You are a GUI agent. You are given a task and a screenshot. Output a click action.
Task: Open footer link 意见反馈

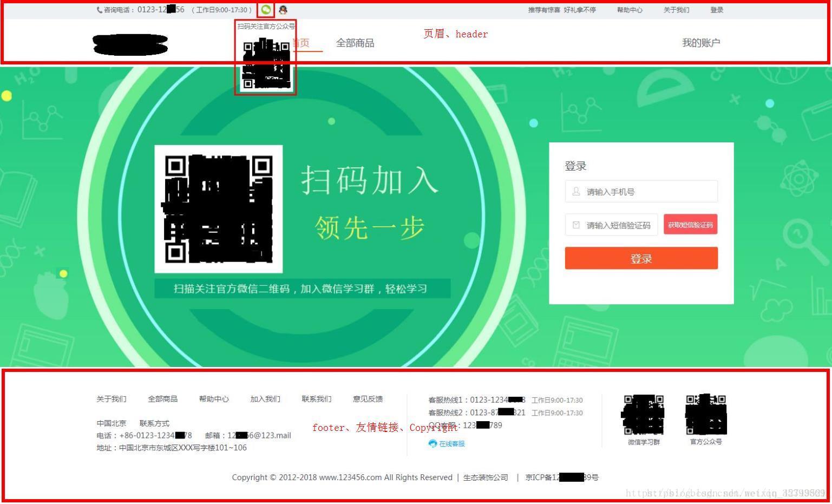[368, 399]
